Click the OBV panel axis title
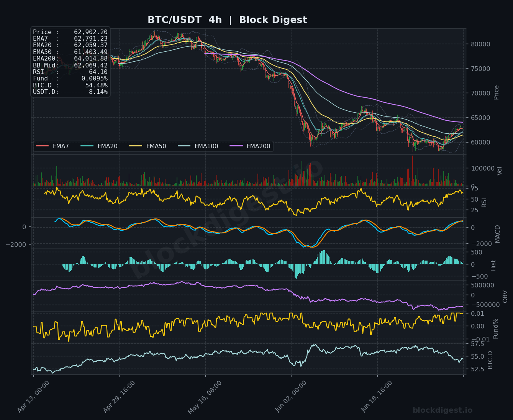Viewport: 513px width, 420px height. 505,296
